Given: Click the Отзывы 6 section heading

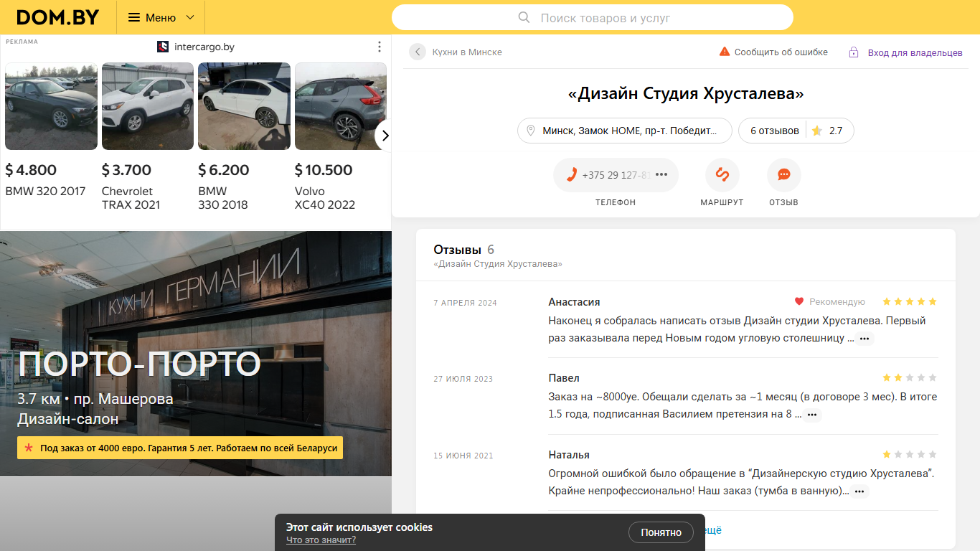Looking at the screenshot, I should click(x=463, y=250).
